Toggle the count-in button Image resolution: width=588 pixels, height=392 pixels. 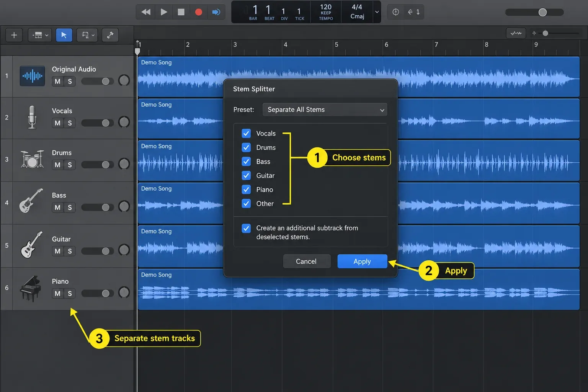click(x=414, y=12)
